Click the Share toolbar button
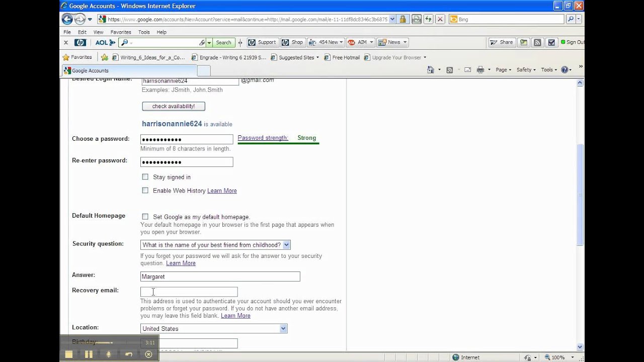644x362 pixels. click(502, 43)
